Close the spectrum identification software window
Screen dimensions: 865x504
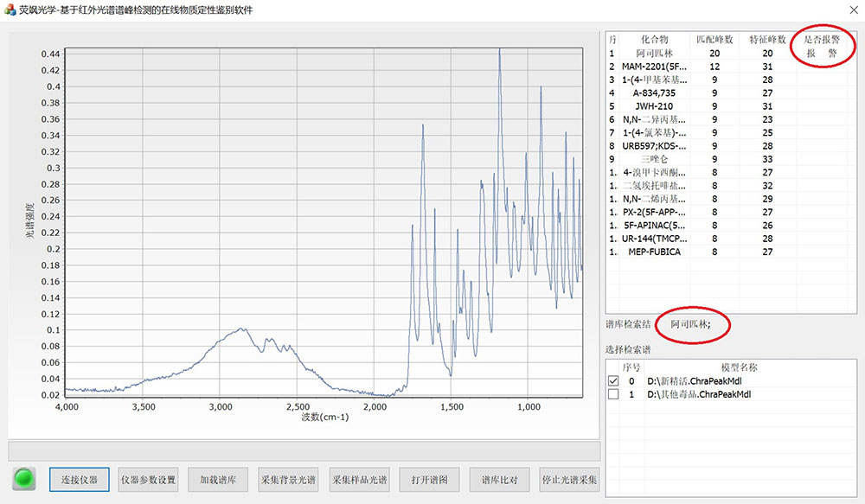coord(853,10)
